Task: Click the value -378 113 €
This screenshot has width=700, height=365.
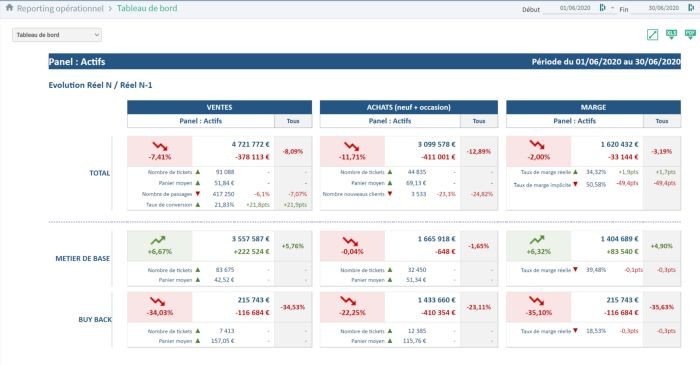Action: click(x=252, y=157)
